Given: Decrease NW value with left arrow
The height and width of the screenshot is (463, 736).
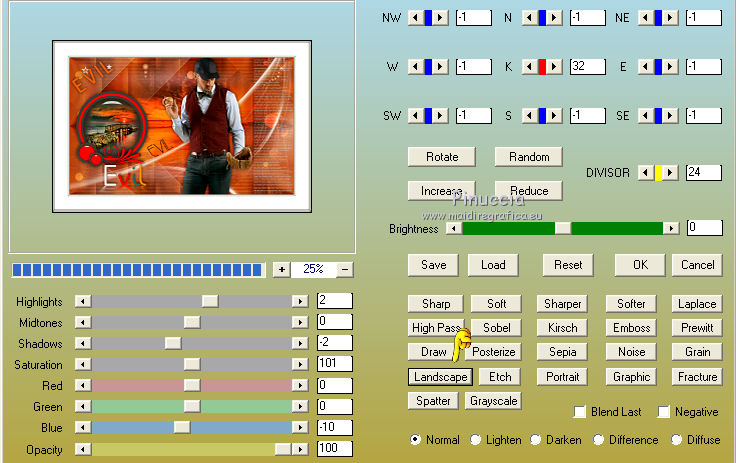Looking at the screenshot, I should point(415,18).
